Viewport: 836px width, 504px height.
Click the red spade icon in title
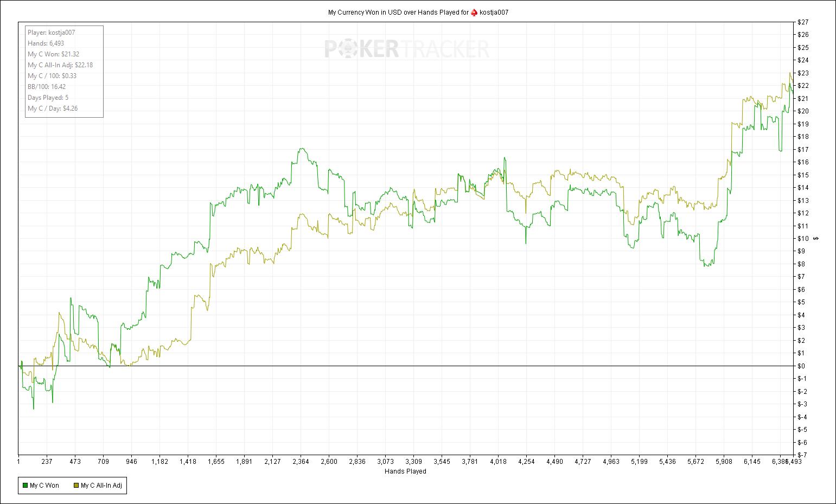point(474,12)
